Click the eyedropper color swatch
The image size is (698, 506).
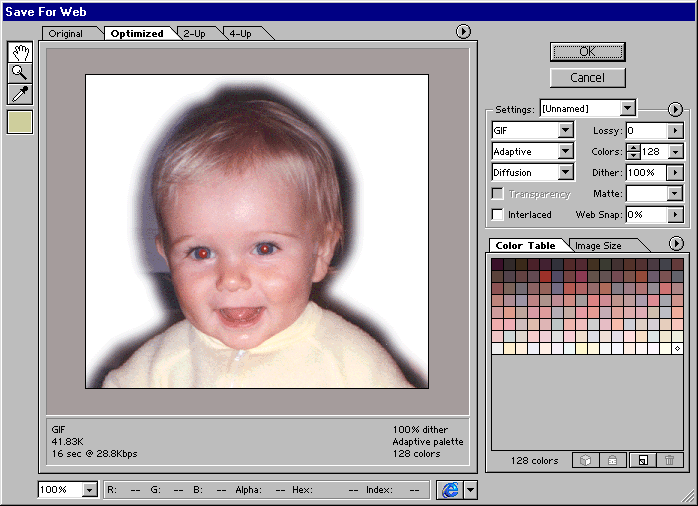(20, 122)
